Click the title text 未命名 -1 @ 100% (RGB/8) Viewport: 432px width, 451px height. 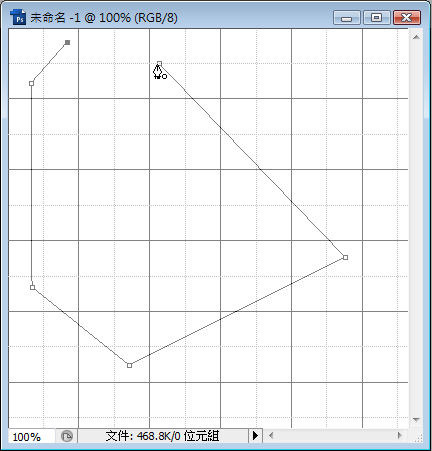point(104,18)
